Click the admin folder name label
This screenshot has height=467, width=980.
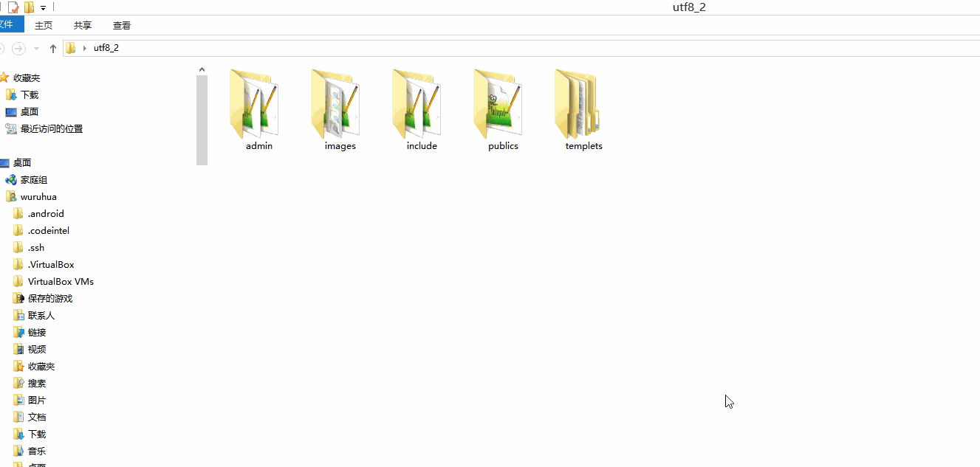(x=259, y=146)
